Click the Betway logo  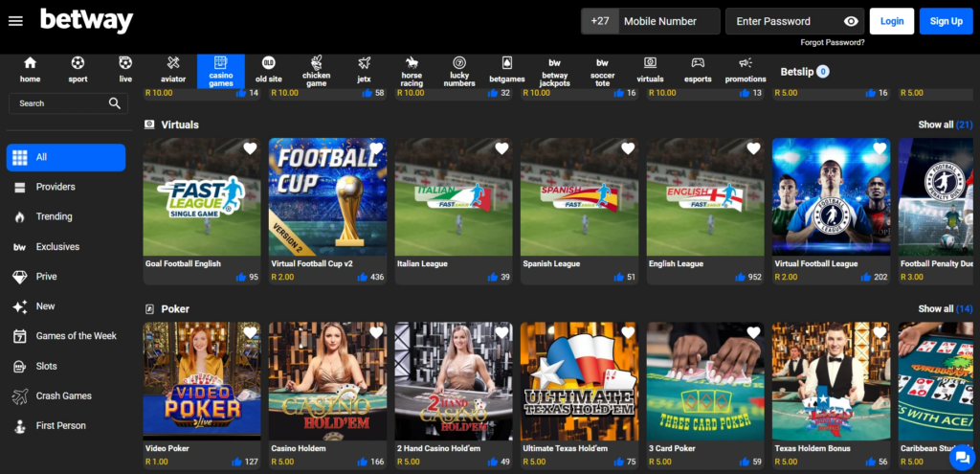pos(87,21)
